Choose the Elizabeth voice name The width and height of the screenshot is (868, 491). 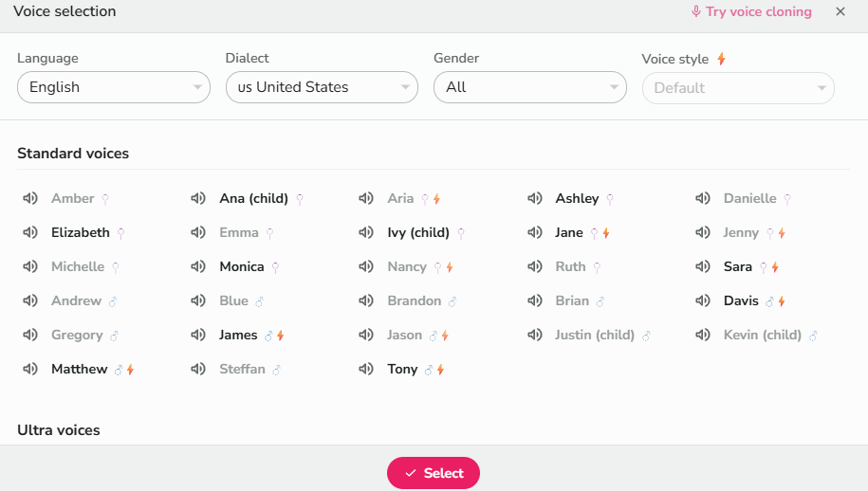(x=81, y=232)
